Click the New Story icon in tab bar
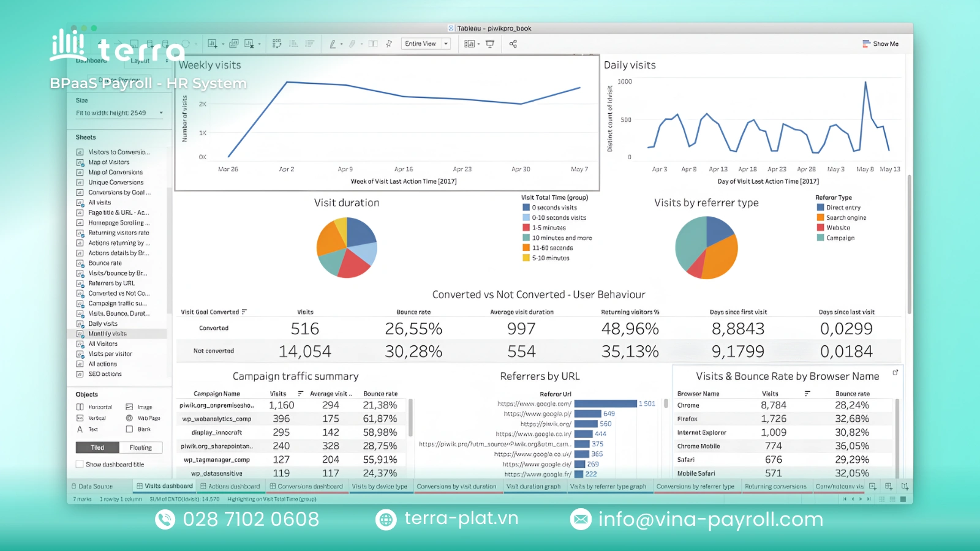The width and height of the screenshot is (980, 551). 905,487
